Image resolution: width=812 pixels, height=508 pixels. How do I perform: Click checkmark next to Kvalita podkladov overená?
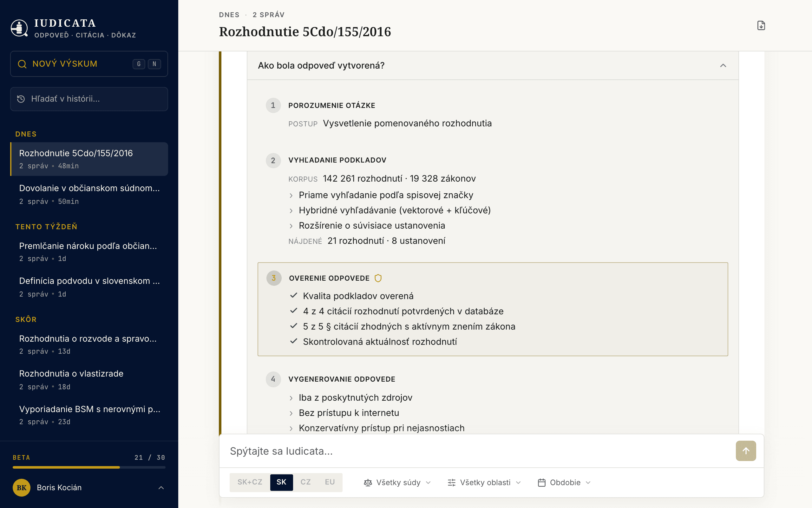(x=294, y=295)
